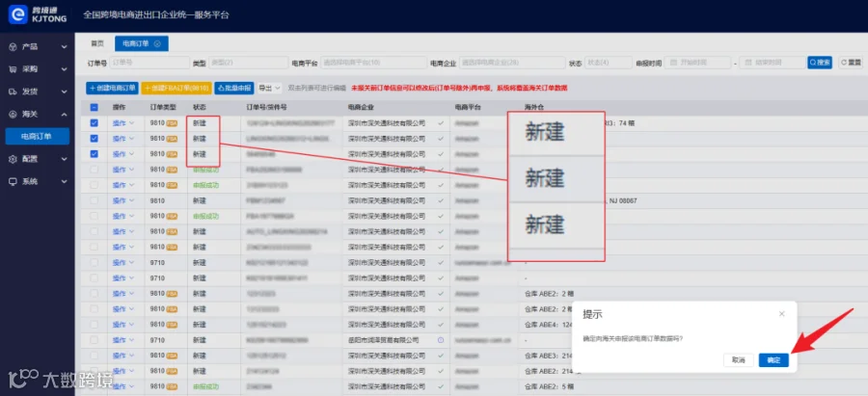Click the 采购 shopping cart icon
Screen dimensions: 868x396
pyautogui.click(x=13, y=69)
